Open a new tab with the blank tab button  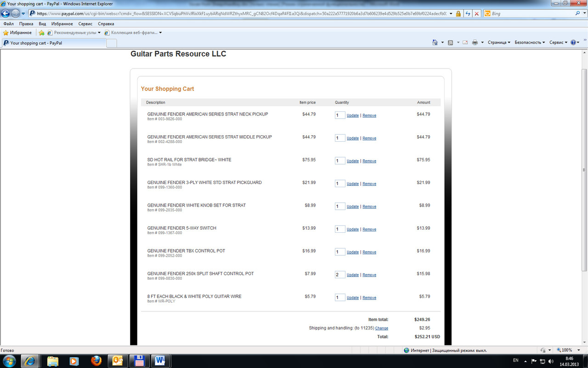112,43
